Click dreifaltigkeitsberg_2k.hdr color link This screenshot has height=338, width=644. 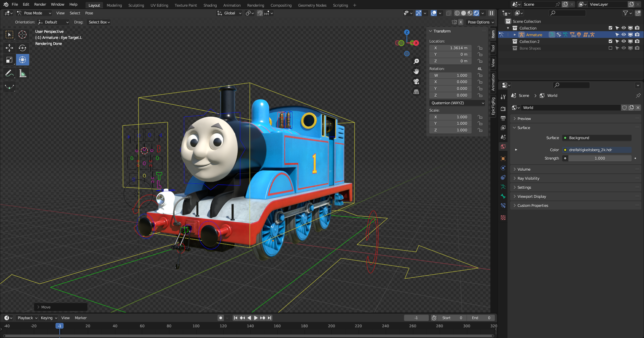point(597,150)
